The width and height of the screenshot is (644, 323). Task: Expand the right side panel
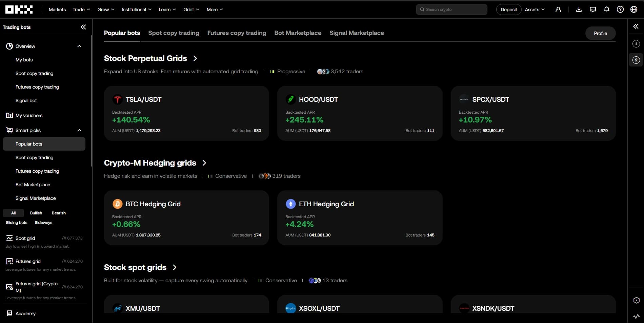(x=636, y=26)
